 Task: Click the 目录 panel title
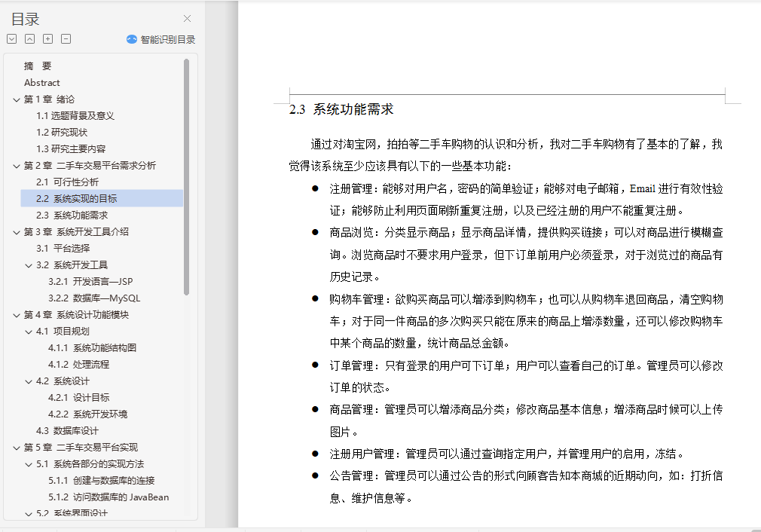[25, 19]
